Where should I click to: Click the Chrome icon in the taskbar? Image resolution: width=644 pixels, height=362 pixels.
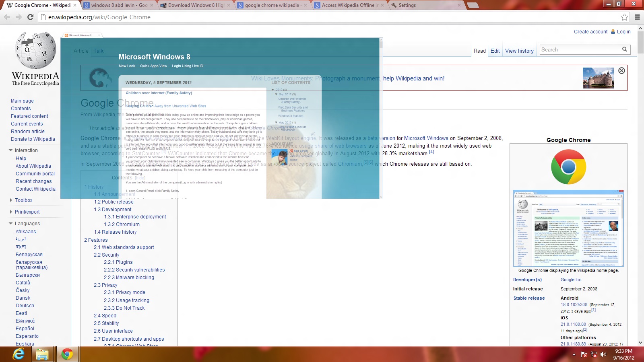point(67,354)
